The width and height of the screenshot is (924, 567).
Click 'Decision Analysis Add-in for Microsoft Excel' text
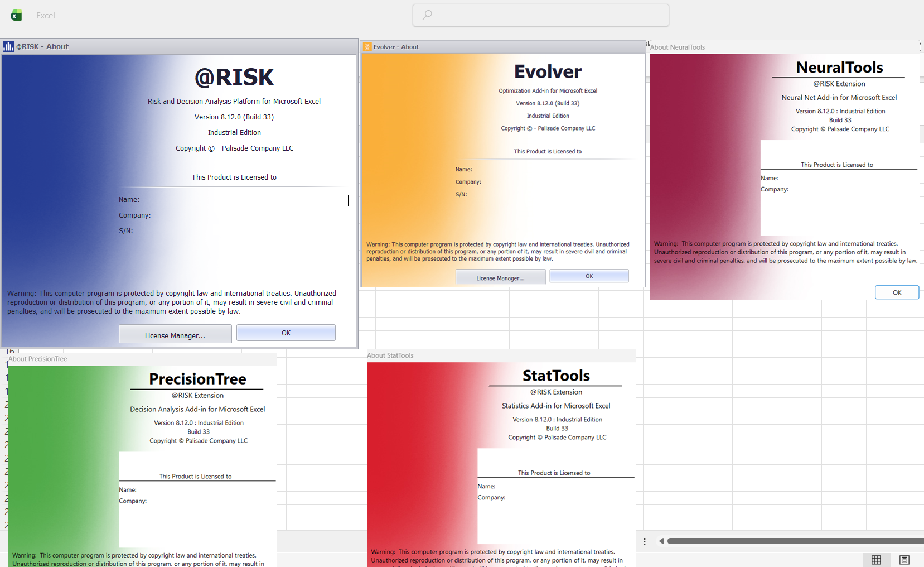tap(197, 409)
